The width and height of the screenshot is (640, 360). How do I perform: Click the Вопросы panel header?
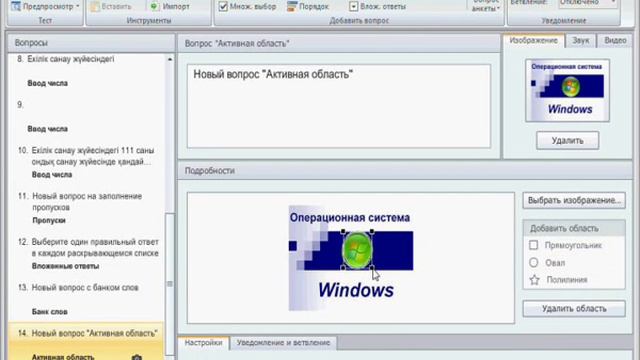[91, 43]
